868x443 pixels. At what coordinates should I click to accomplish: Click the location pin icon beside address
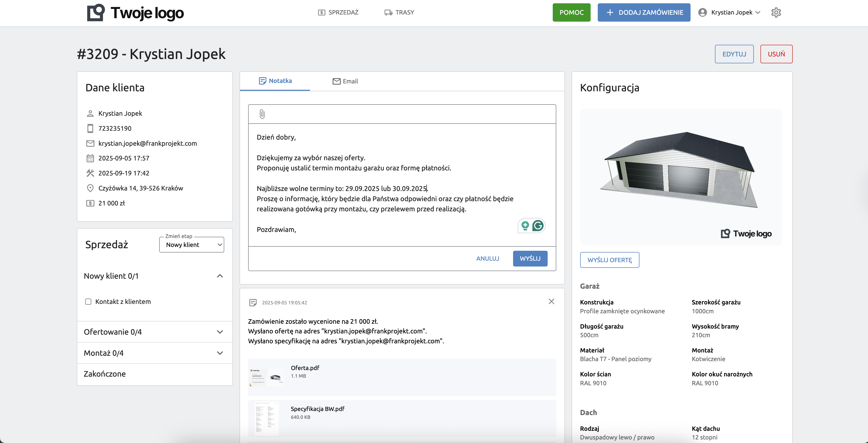tap(90, 188)
